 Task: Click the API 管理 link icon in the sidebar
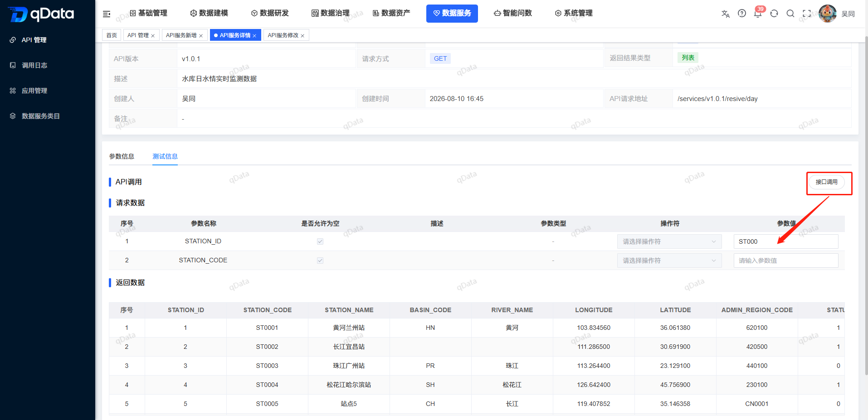coord(13,40)
